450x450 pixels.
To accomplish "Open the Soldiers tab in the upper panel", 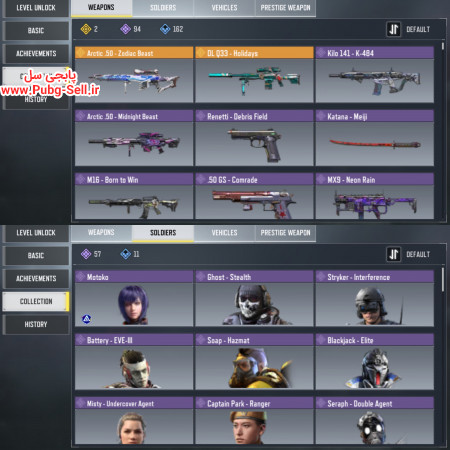I will coord(163,8).
